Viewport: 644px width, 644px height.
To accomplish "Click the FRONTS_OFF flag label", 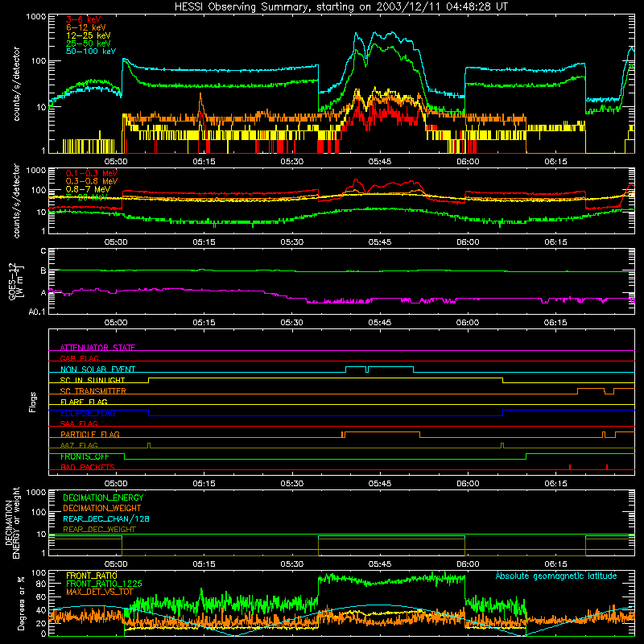I will [x=85, y=456].
